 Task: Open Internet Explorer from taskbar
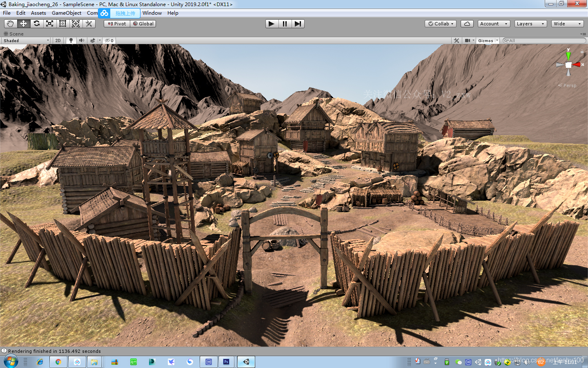point(40,362)
